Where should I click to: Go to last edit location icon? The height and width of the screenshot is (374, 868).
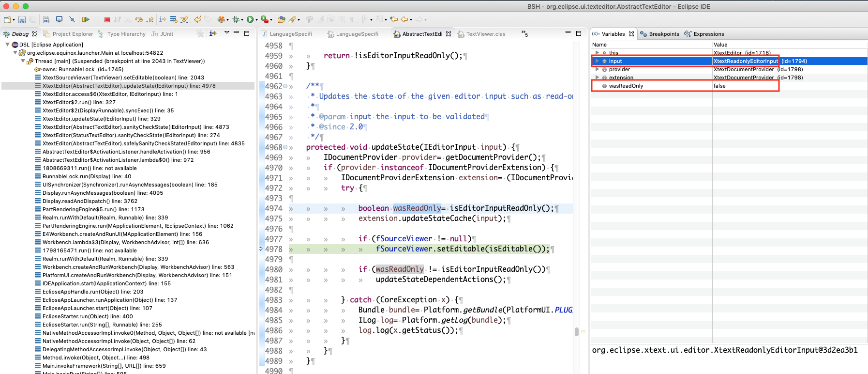[394, 19]
